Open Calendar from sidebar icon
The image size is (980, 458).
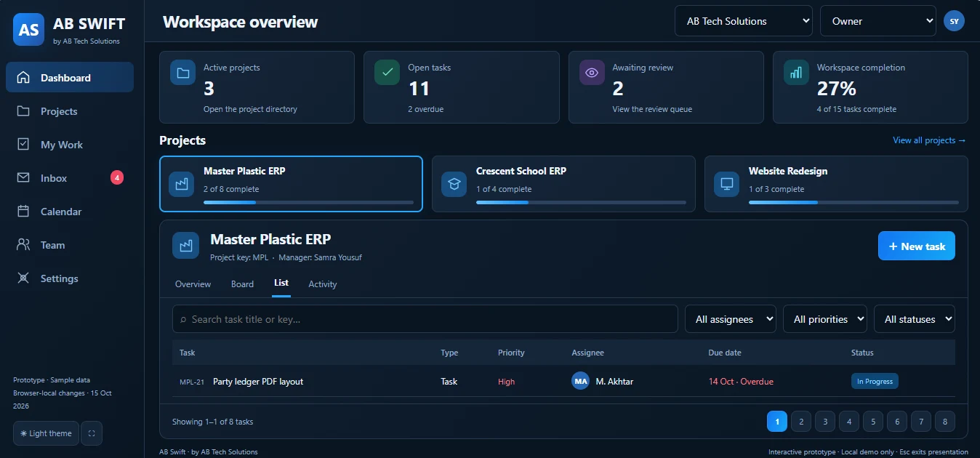click(23, 212)
